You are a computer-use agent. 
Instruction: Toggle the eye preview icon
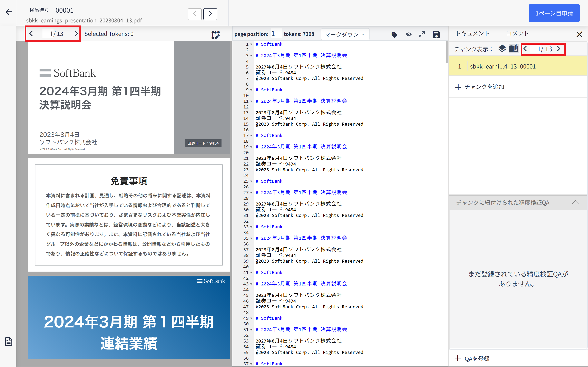[x=409, y=34]
